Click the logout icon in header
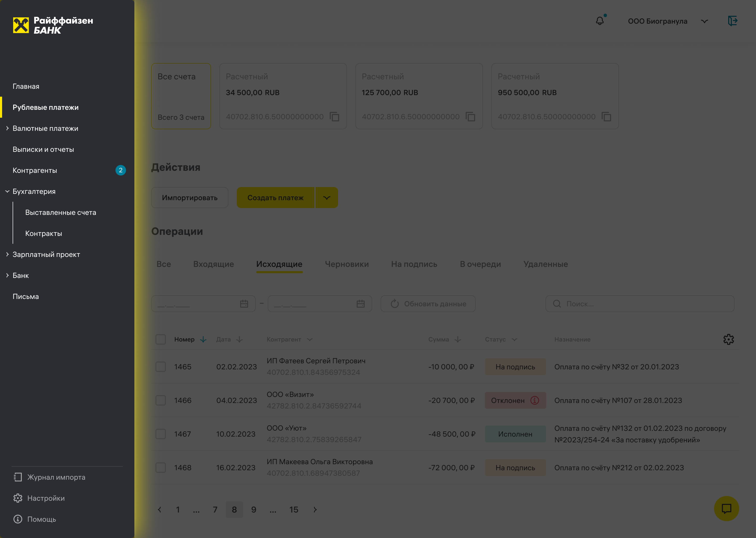The height and width of the screenshot is (538, 756). (x=732, y=21)
